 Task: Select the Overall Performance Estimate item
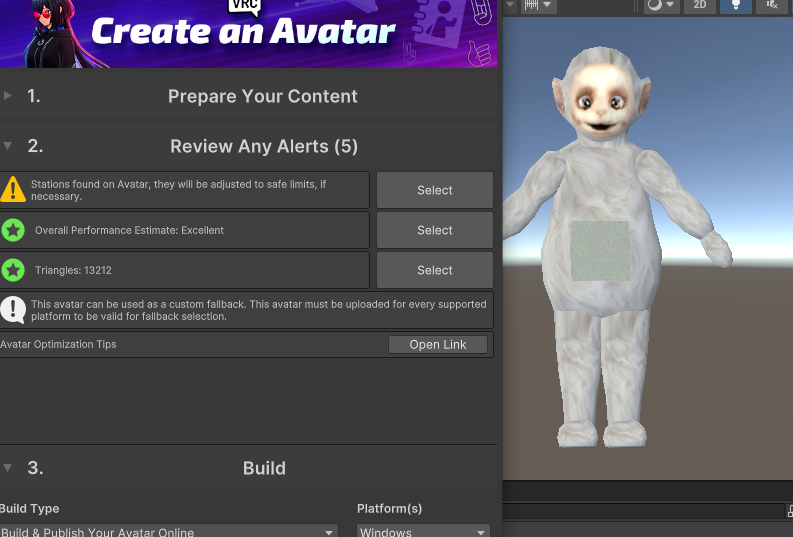(434, 230)
